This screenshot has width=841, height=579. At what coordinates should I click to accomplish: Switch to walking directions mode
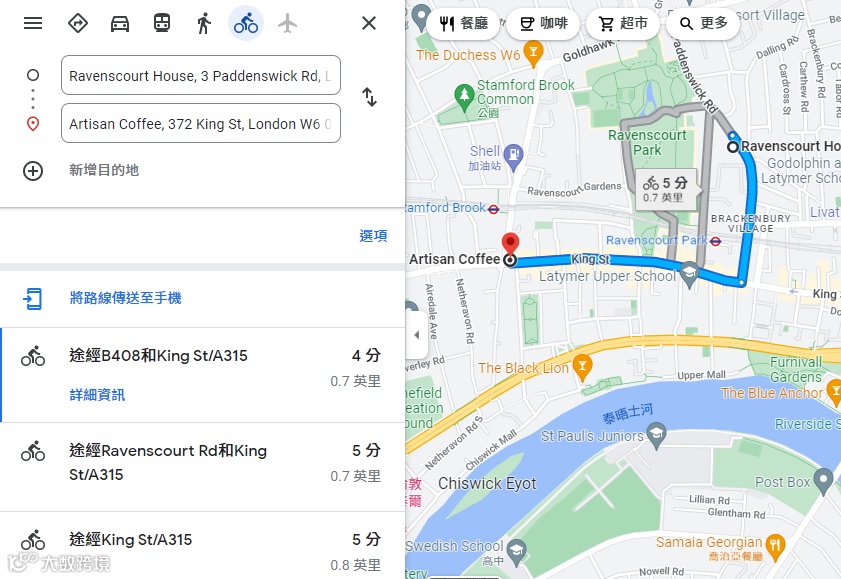[x=204, y=24]
